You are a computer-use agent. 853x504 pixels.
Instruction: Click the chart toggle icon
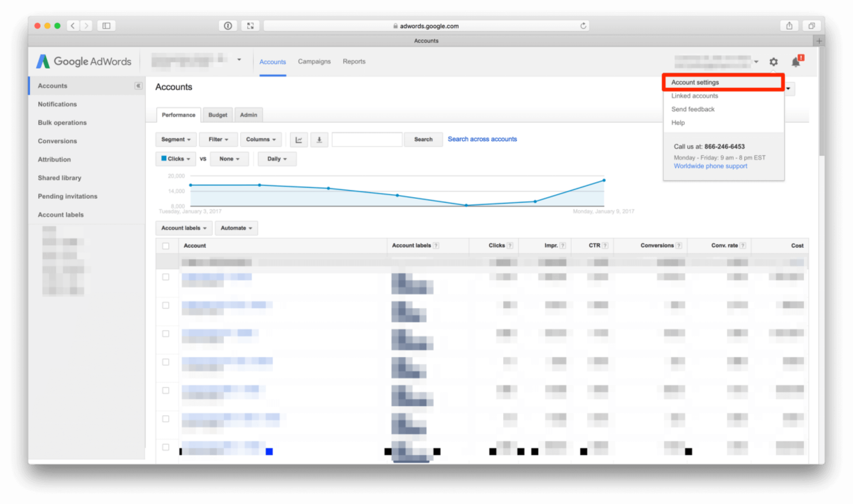[299, 140]
